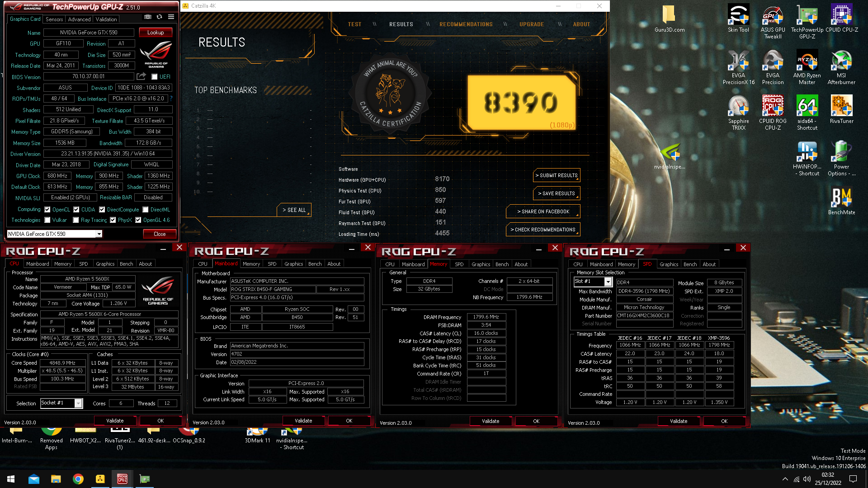Show hidden system tray icons
Image resolution: width=868 pixels, height=488 pixels.
(785, 479)
